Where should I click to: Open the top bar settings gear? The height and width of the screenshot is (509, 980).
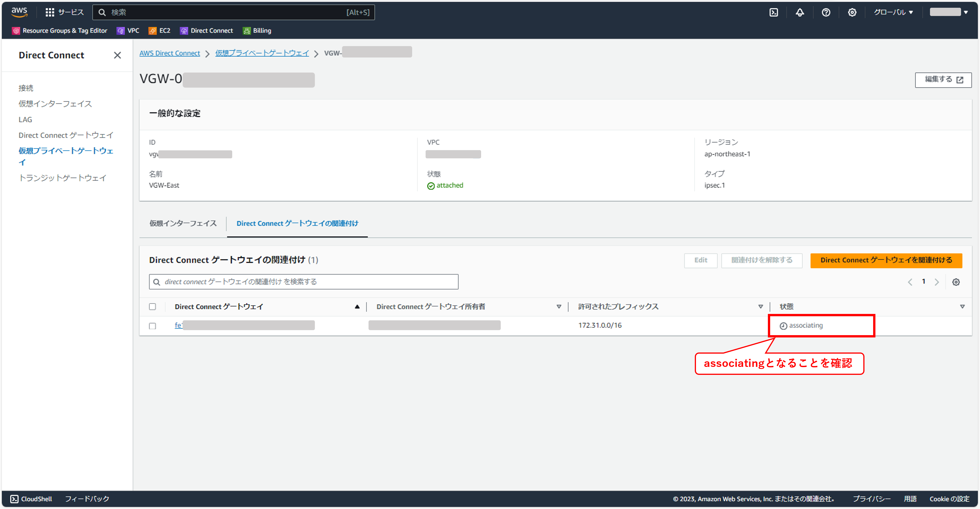[x=852, y=12]
